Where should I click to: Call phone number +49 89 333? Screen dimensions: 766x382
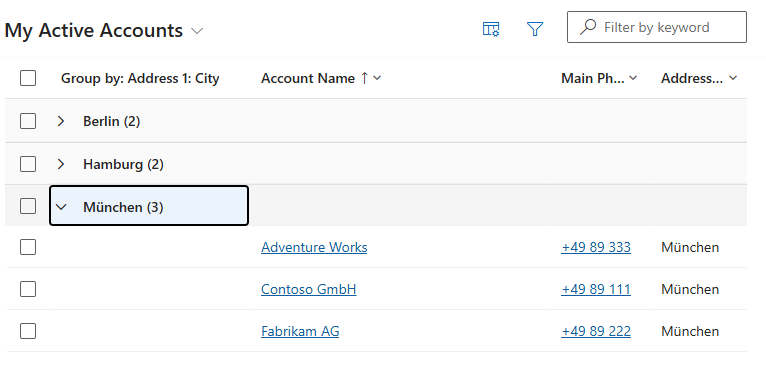point(596,247)
